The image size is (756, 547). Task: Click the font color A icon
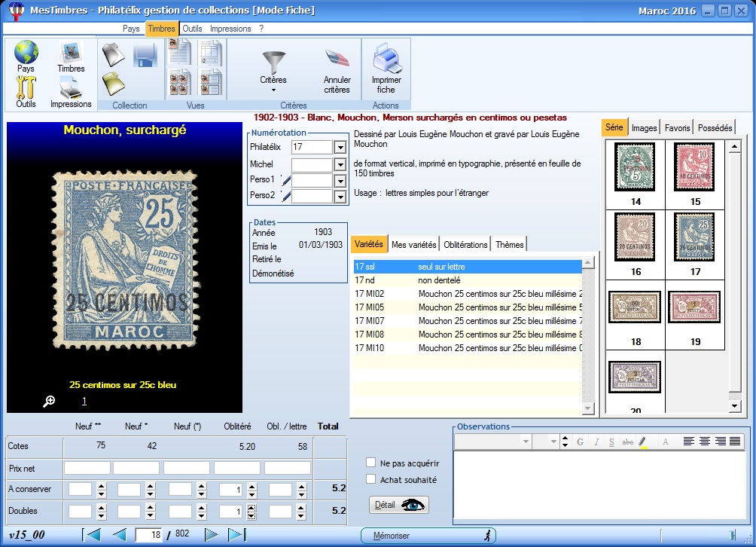tap(666, 442)
